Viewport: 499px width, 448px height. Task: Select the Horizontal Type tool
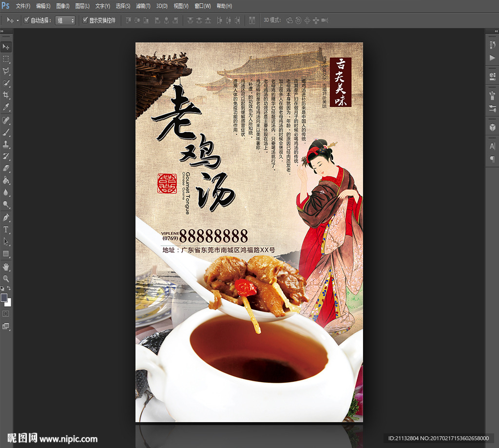pos(6,229)
